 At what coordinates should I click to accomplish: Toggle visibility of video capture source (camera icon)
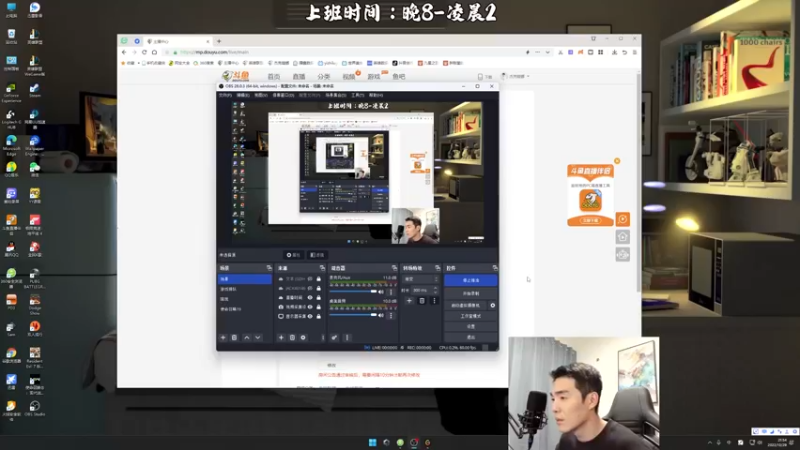coord(310,307)
